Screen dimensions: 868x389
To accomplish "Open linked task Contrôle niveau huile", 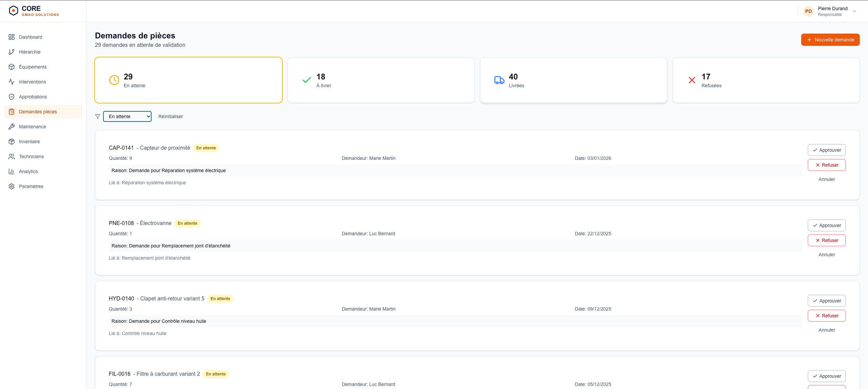I will 144,333.
